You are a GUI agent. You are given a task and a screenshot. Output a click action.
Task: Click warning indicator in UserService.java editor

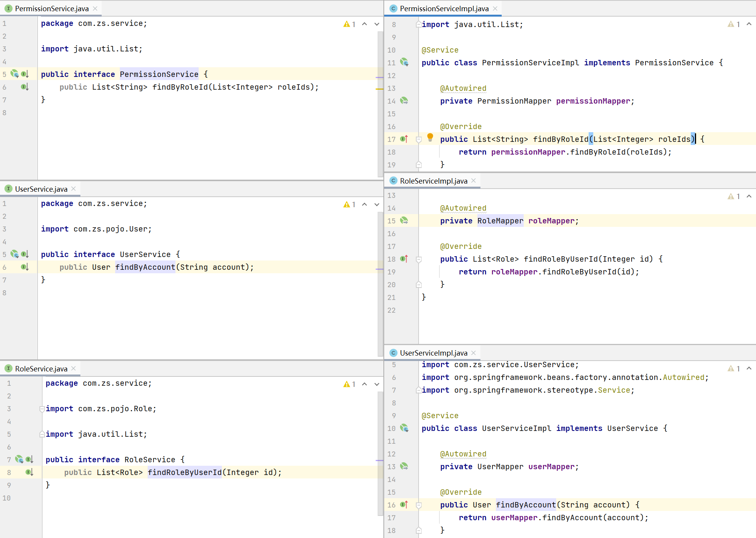[349, 204]
